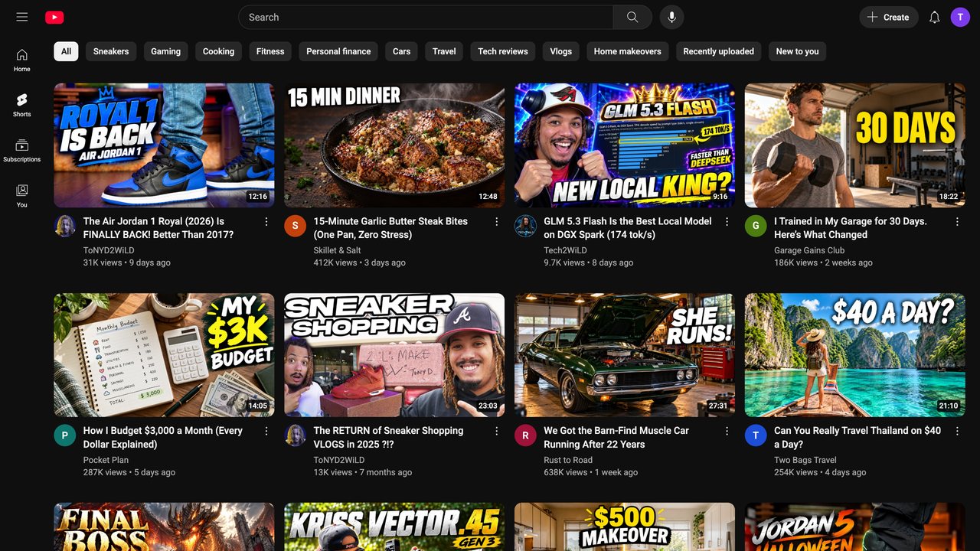Open Pocket Plan channel avatar
Image resolution: width=980 pixels, height=551 pixels.
click(64, 435)
